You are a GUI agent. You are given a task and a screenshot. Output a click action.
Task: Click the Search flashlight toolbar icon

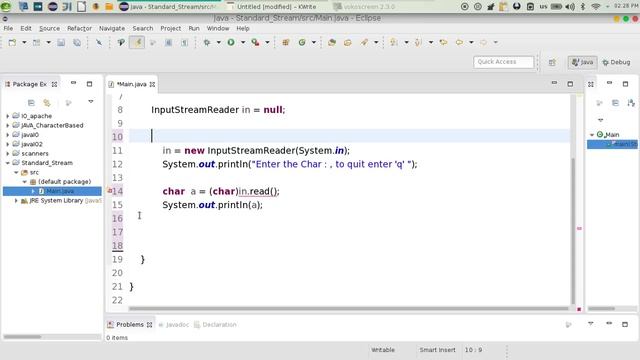(x=364, y=42)
